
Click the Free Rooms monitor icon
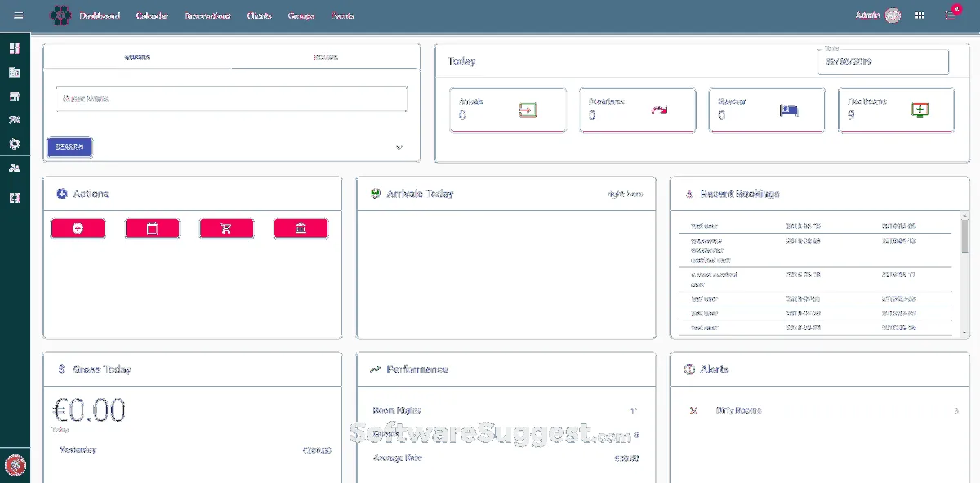pyautogui.click(x=921, y=110)
